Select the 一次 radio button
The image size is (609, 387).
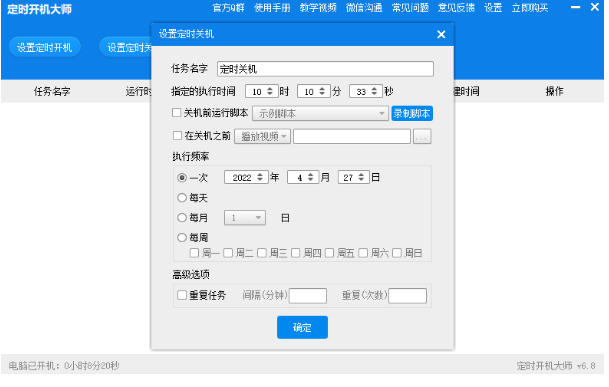click(x=182, y=178)
